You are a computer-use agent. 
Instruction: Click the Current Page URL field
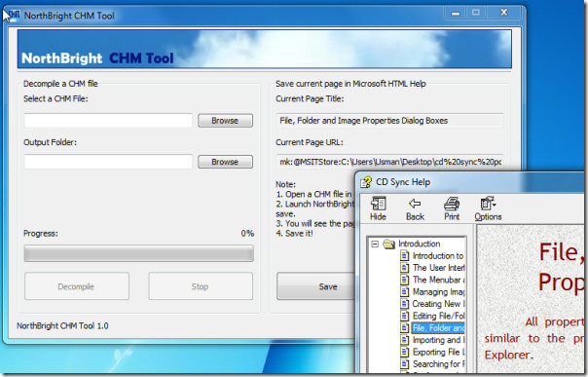click(x=389, y=162)
